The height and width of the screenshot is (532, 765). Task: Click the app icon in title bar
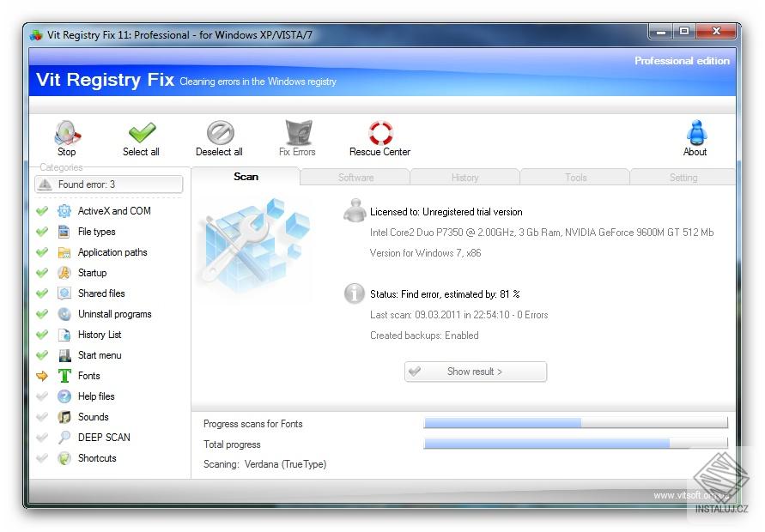37,35
